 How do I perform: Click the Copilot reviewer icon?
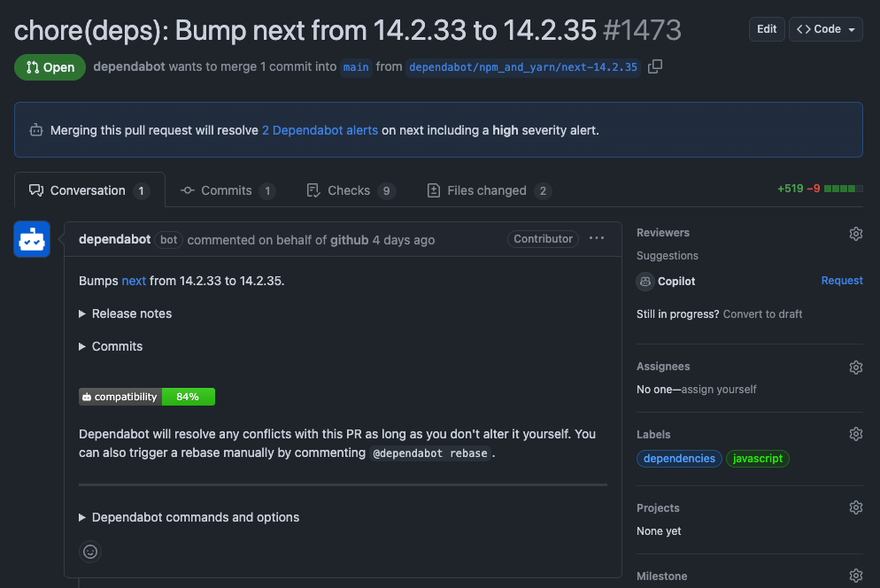tap(645, 281)
